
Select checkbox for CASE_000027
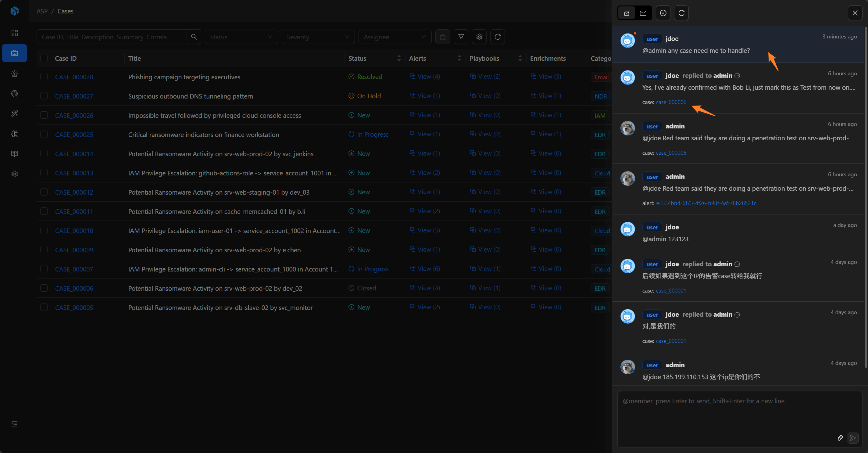44,96
